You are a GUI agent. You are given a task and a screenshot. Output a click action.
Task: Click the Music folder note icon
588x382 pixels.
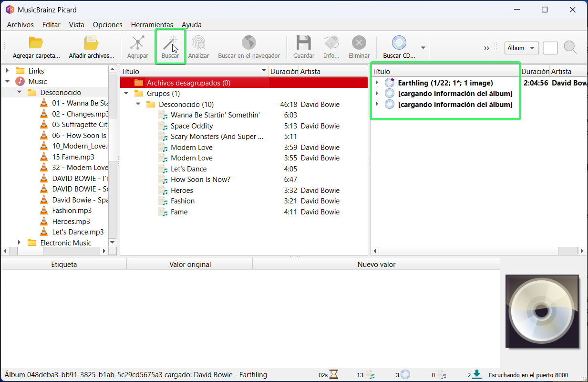[20, 82]
